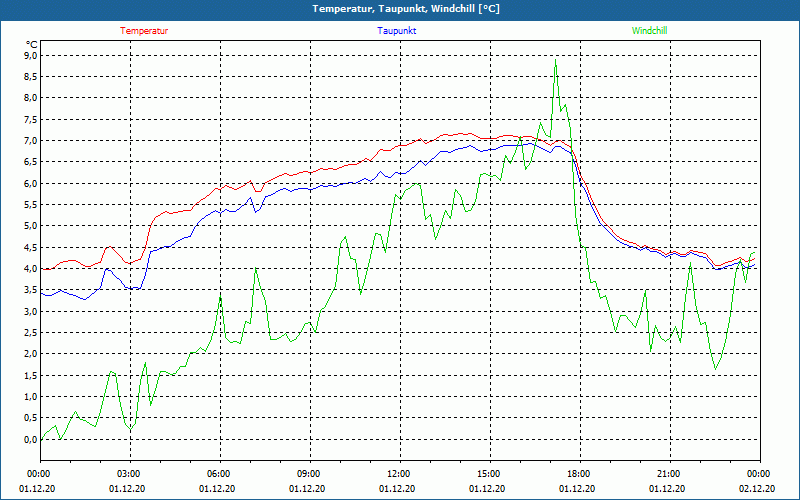Click the 6,0 y-axis value
This screenshot has height=500, width=800.
coord(31,183)
